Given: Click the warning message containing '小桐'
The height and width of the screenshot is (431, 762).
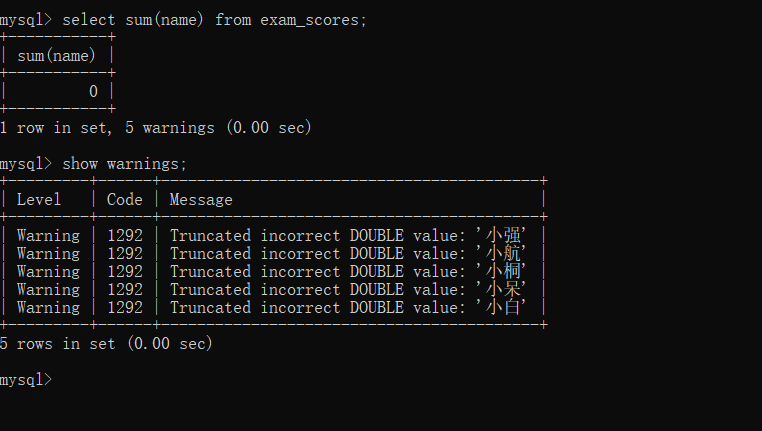Looking at the screenshot, I should (348, 272).
